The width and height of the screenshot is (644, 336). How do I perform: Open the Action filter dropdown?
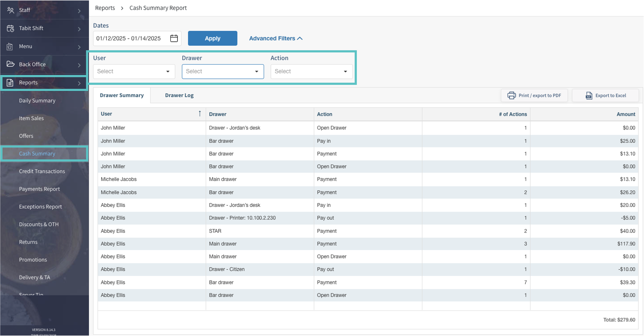(311, 72)
